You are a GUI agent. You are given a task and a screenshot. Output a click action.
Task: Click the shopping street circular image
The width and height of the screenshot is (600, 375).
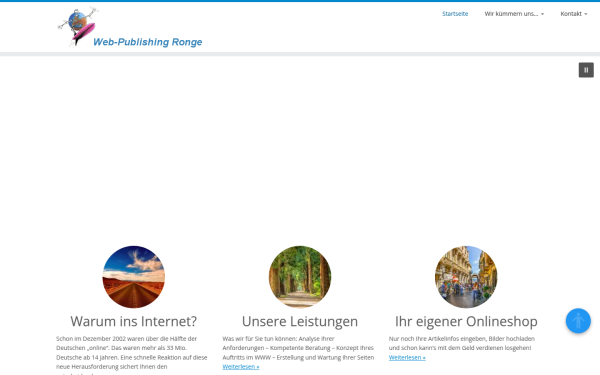pyautogui.click(x=466, y=277)
